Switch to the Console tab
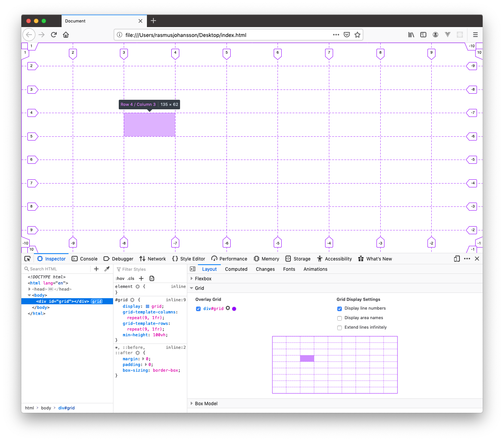This screenshot has height=441, width=504. click(85, 259)
